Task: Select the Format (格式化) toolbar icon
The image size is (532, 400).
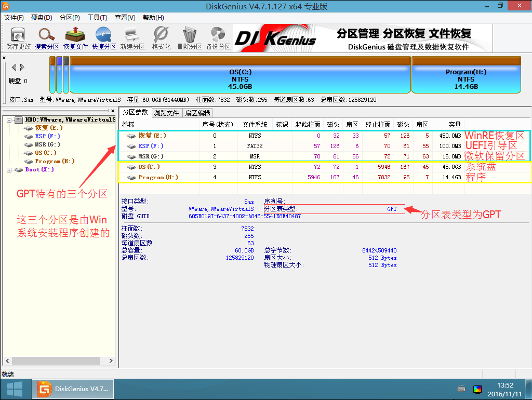Action: pos(161,38)
